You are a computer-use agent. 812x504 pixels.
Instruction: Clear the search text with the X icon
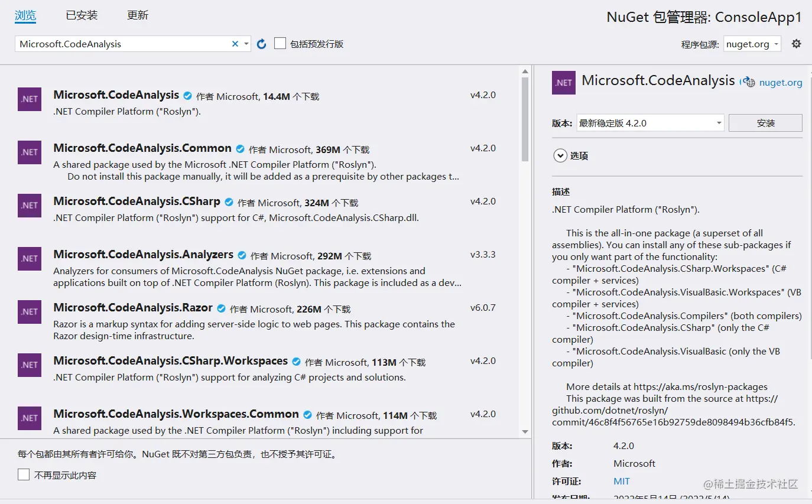click(235, 44)
